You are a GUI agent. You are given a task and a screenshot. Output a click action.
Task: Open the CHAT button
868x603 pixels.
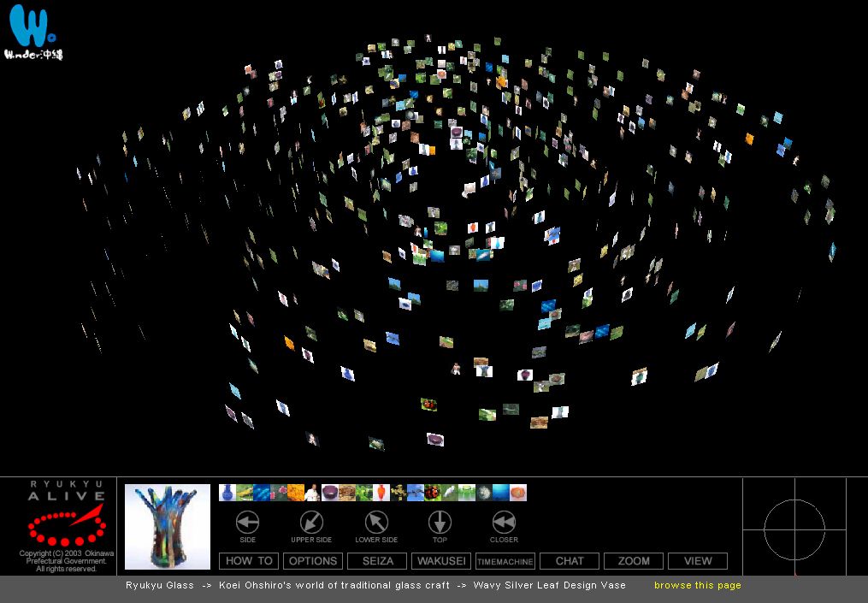[x=570, y=561]
